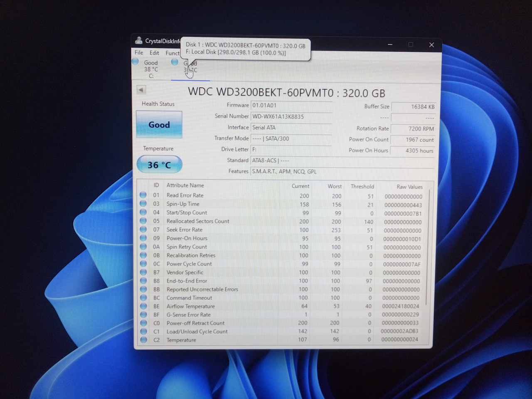Image resolution: width=532 pixels, height=399 pixels.
Task: Click the Good health status button
Action: (159, 125)
